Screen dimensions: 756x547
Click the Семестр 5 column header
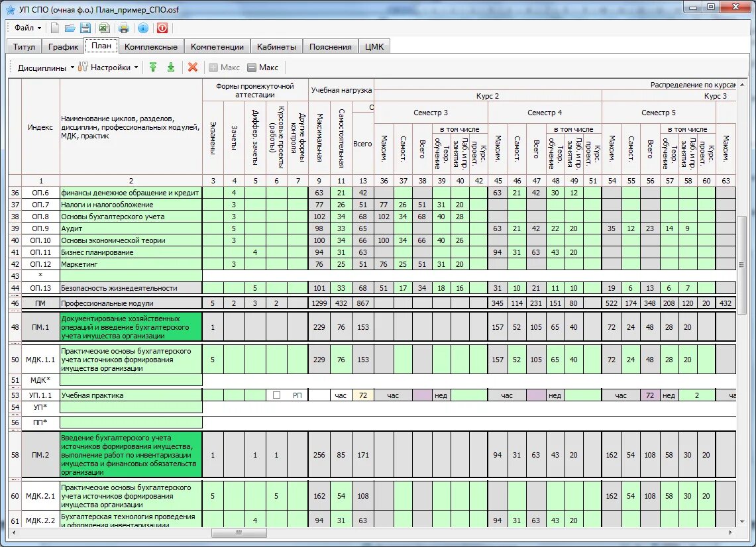[x=659, y=113]
